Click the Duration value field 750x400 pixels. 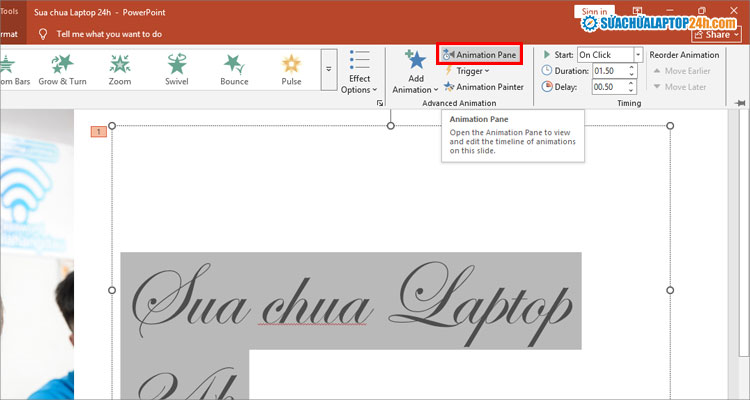coord(601,71)
